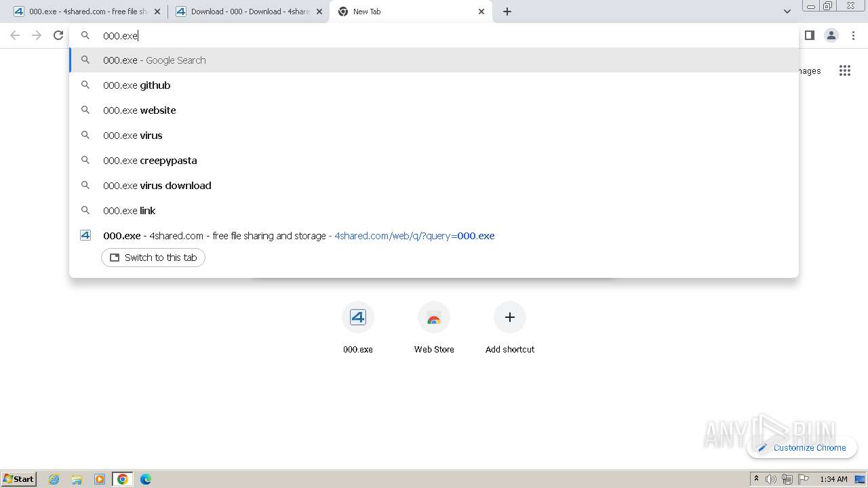868x488 pixels.
Task: Pick the '000.exe creepypasta' suggestion
Action: click(x=434, y=161)
